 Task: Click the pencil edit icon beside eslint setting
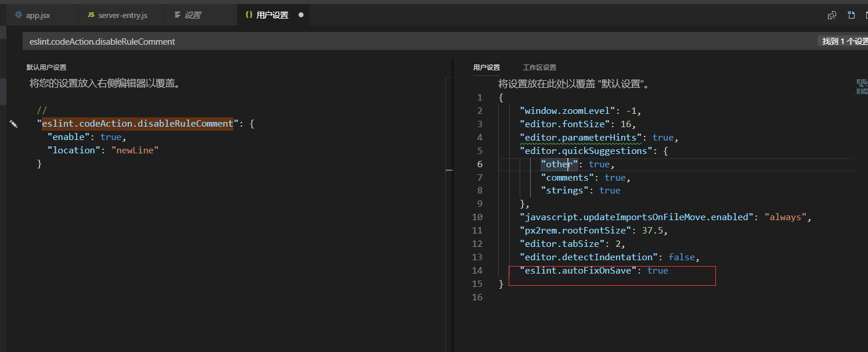click(x=13, y=124)
